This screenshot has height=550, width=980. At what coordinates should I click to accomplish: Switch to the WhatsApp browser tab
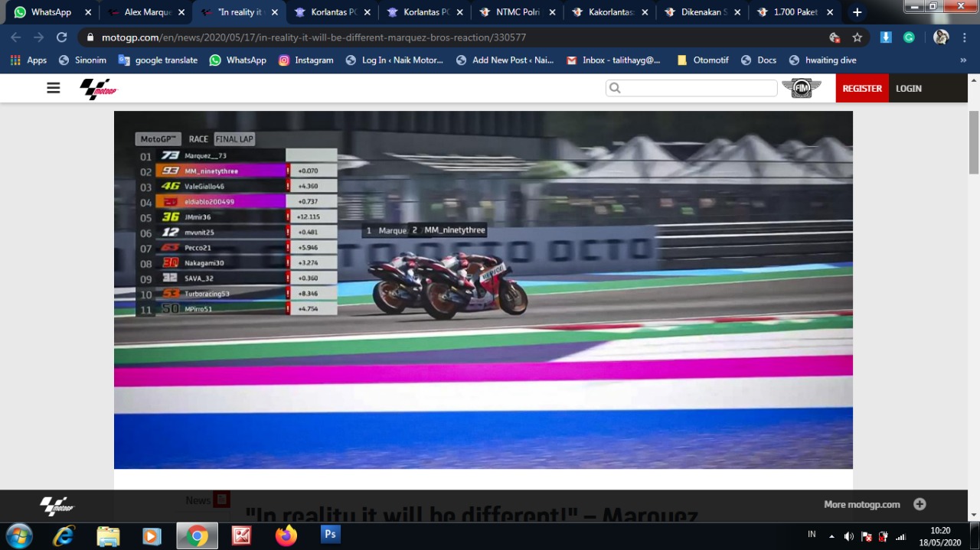tap(51, 12)
